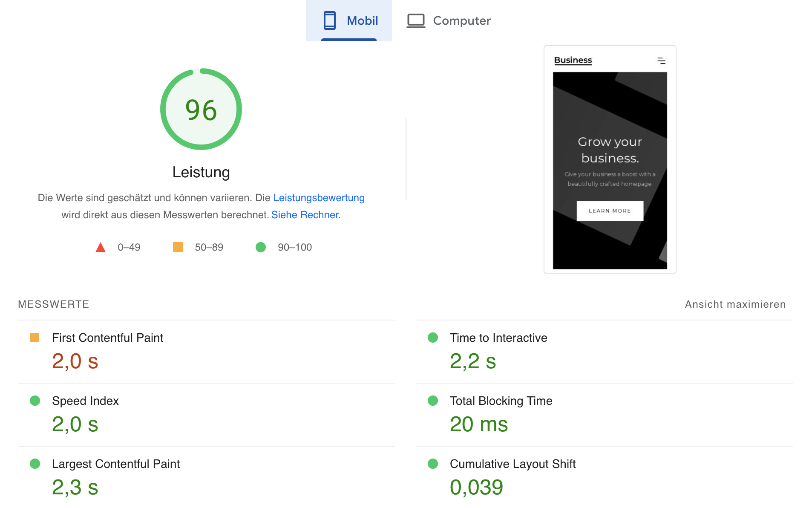
Task: Click the 90–100 legend label
Action: (295, 247)
